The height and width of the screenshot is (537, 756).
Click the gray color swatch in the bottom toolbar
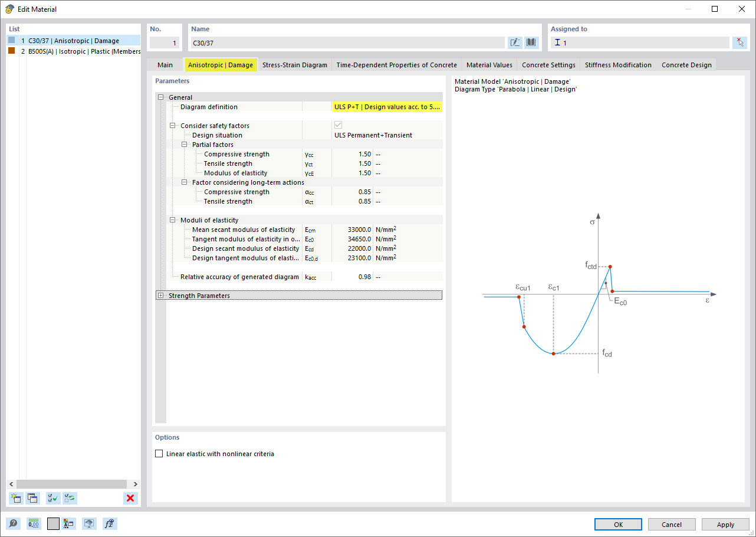(52, 523)
